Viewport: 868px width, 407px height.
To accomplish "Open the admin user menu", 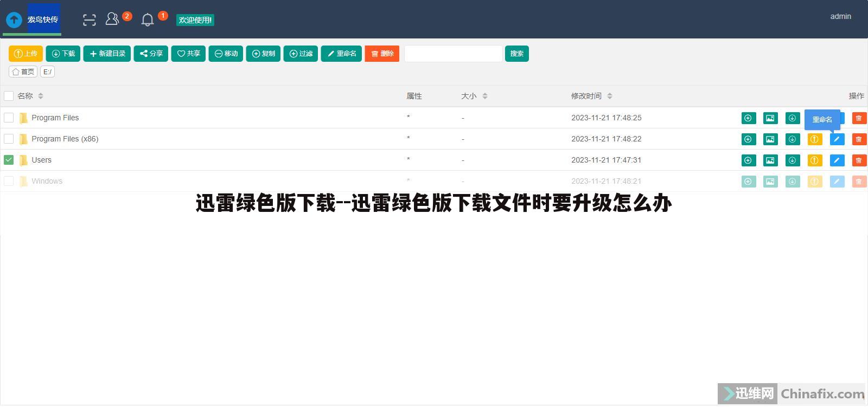I will tap(840, 16).
